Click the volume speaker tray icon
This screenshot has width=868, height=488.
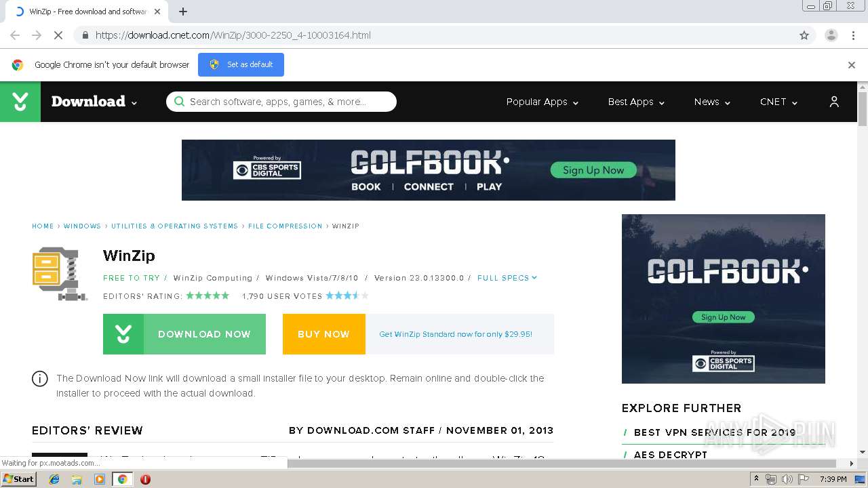pyautogui.click(x=787, y=479)
